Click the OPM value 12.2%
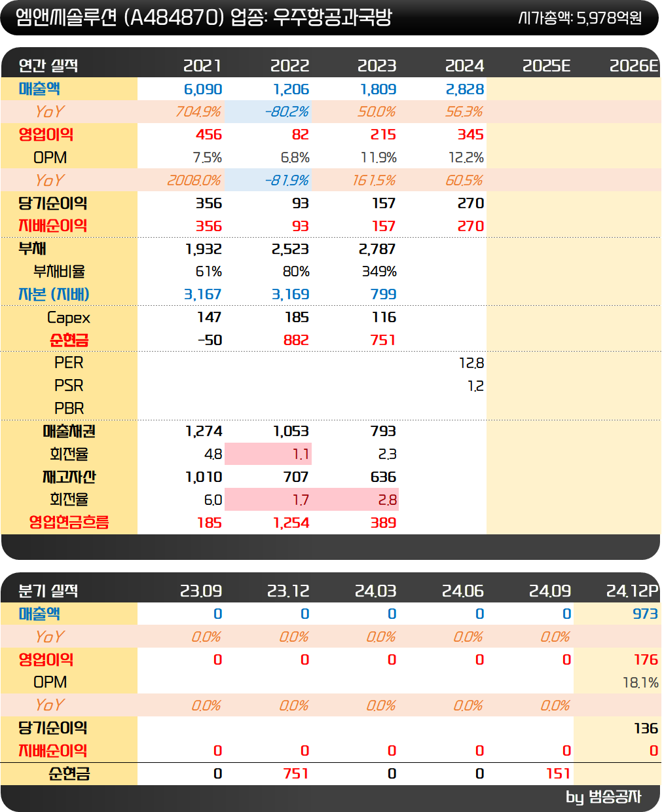 (466, 158)
